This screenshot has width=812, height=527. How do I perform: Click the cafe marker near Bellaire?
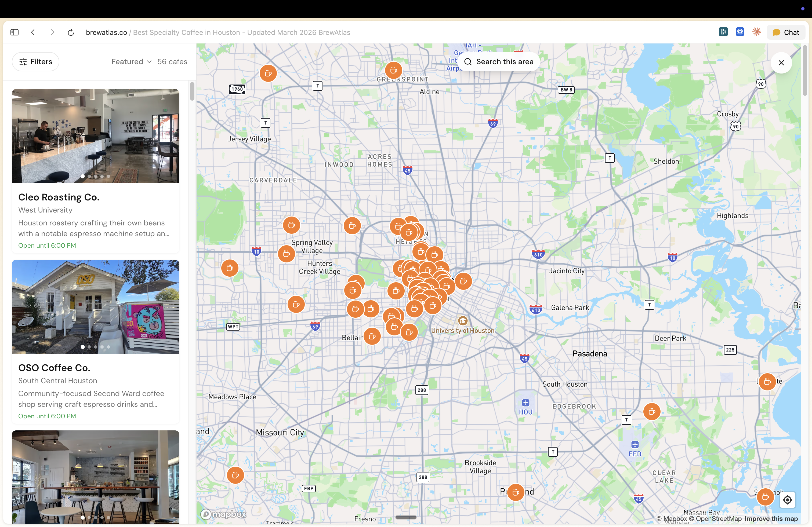pos(372,336)
